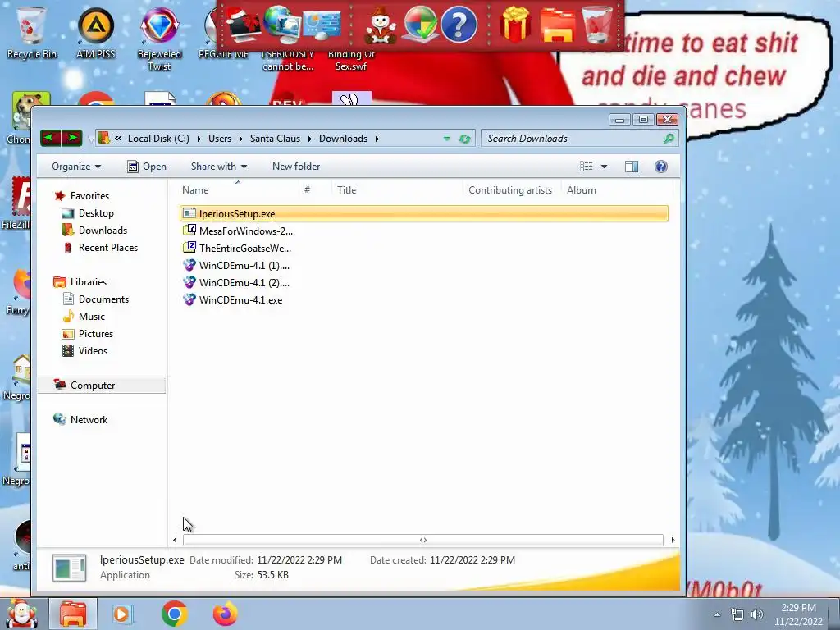
Task: Click the Explorer folder taskbar icon
Action: (73, 614)
